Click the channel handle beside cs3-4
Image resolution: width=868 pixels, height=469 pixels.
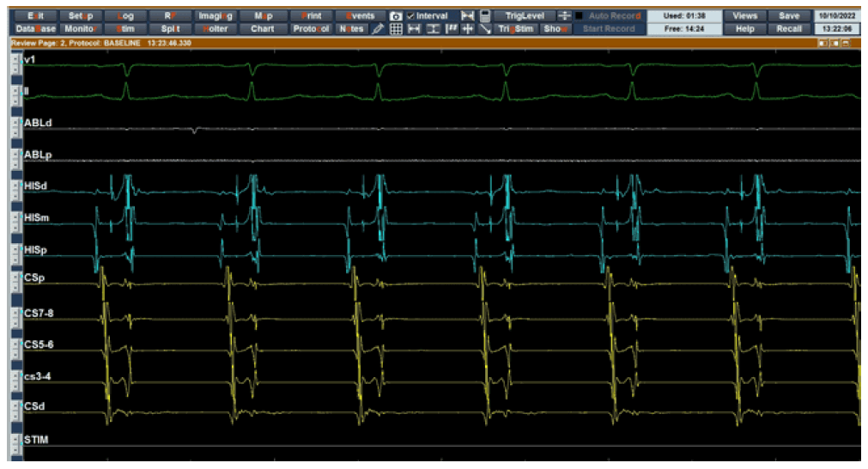[x=15, y=381]
